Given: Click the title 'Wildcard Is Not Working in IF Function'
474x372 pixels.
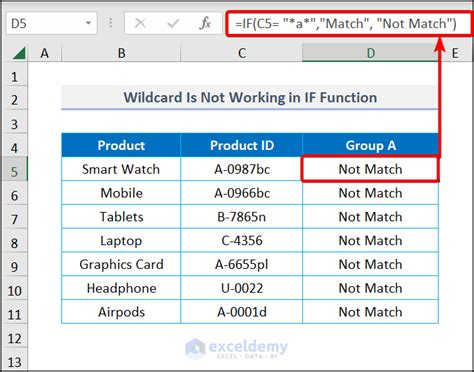Looking at the screenshot, I should tap(250, 97).
